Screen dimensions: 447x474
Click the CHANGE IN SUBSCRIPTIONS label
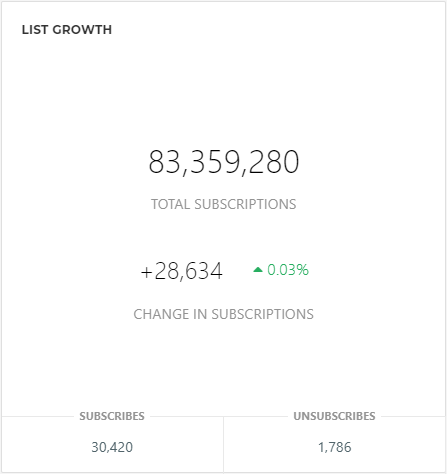click(x=224, y=314)
